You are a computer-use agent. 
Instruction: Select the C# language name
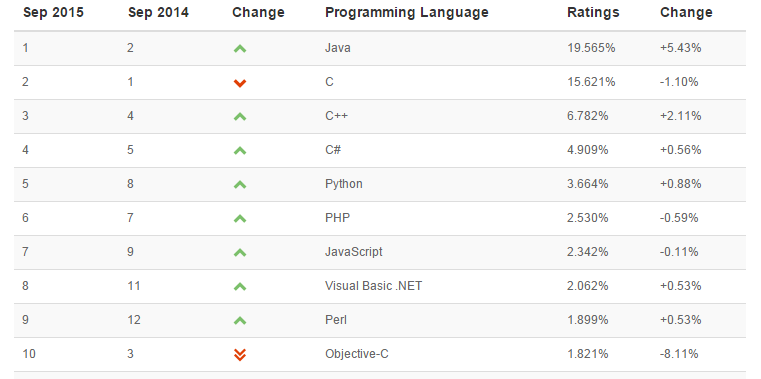point(333,150)
